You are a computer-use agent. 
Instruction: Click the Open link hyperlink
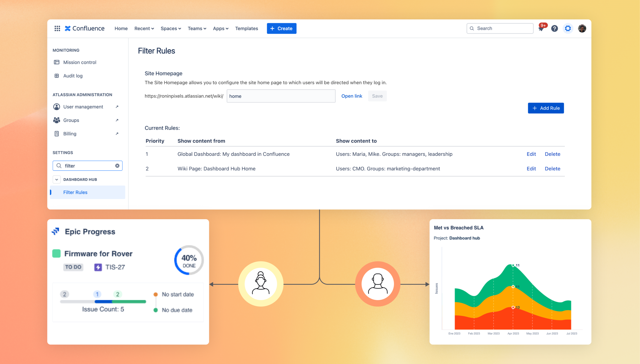pos(352,96)
